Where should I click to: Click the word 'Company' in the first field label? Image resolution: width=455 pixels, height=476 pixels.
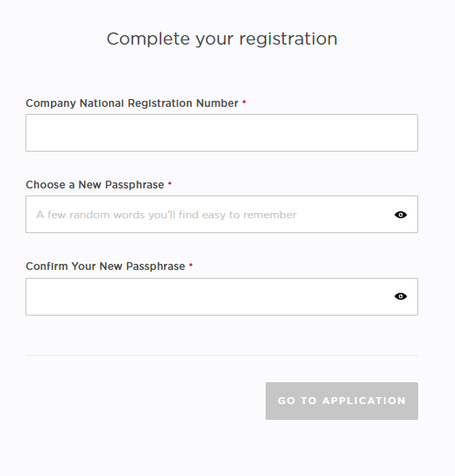pyautogui.click(x=51, y=103)
